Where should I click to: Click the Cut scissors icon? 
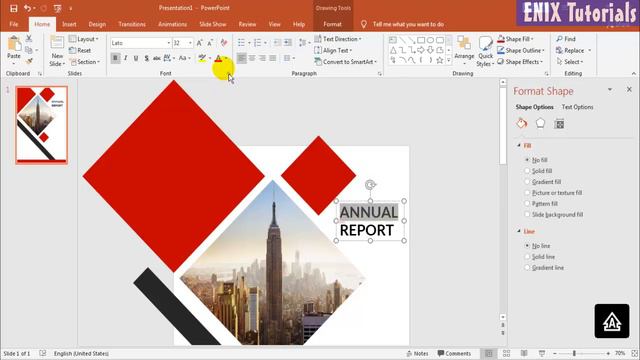click(x=29, y=38)
